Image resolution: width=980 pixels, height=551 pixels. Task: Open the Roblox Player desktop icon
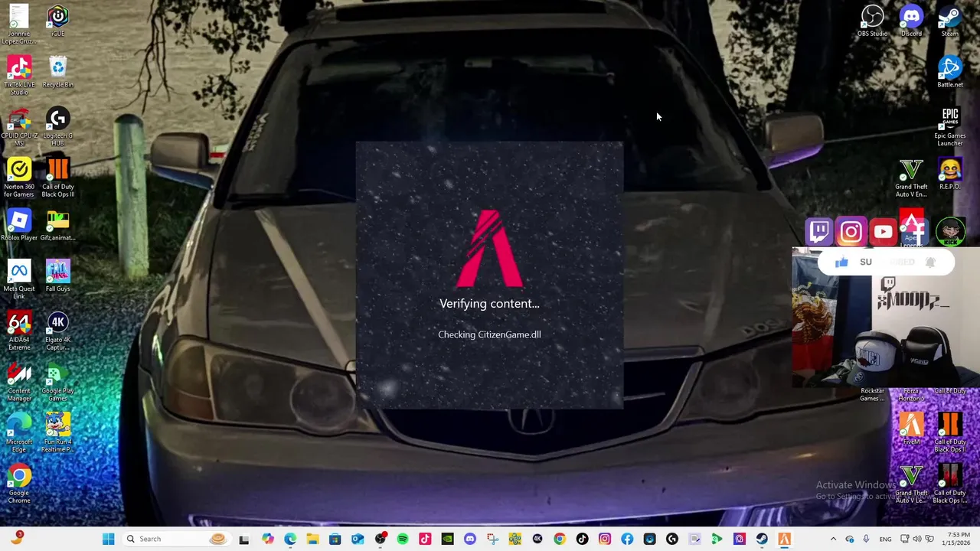pos(19,225)
